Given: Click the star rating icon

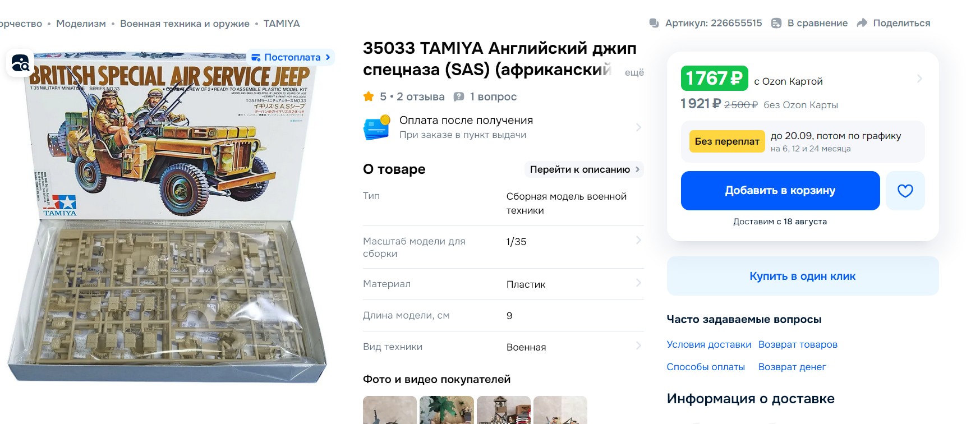Looking at the screenshot, I should 369,96.
